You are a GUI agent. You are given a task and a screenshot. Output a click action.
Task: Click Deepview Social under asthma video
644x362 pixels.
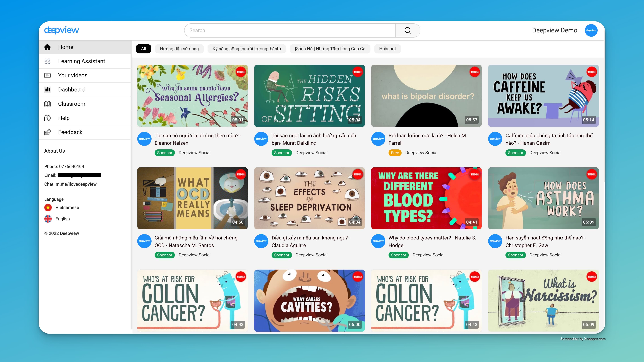(546, 255)
